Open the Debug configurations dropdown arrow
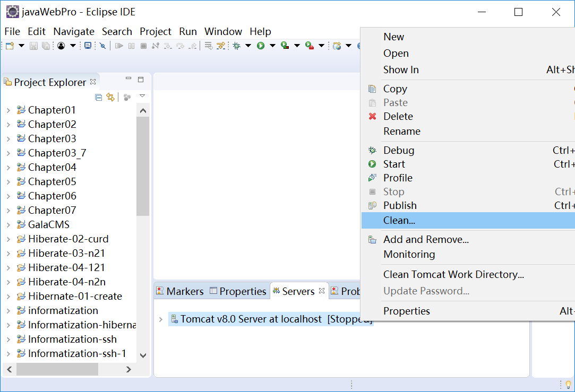The width and height of the screenshot is (575, 392). click(248, 46)
